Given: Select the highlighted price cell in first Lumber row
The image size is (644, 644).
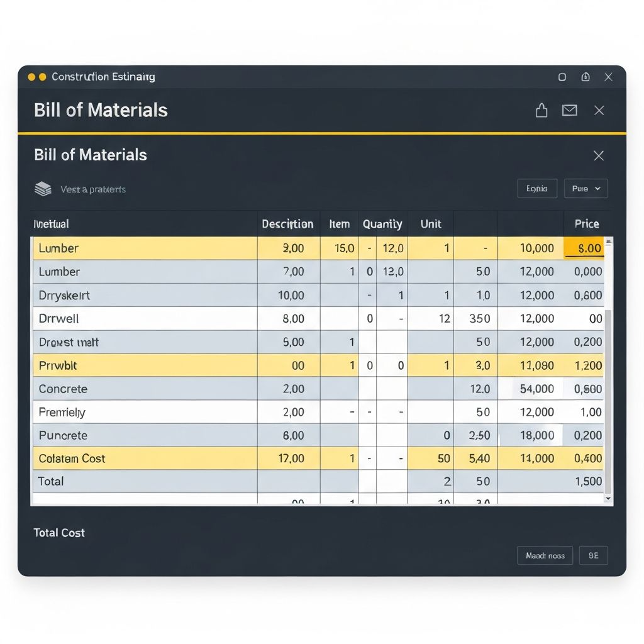Looking at the screenshot, I should [x=584, y=248].
